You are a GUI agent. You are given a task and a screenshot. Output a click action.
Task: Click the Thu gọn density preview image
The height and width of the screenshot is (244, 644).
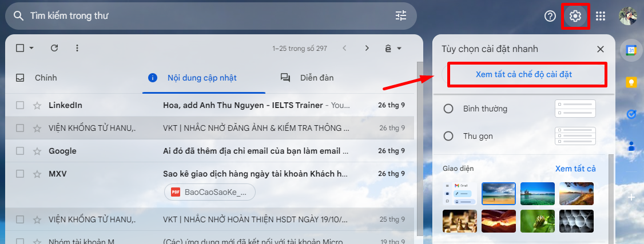tap(575, 136)
